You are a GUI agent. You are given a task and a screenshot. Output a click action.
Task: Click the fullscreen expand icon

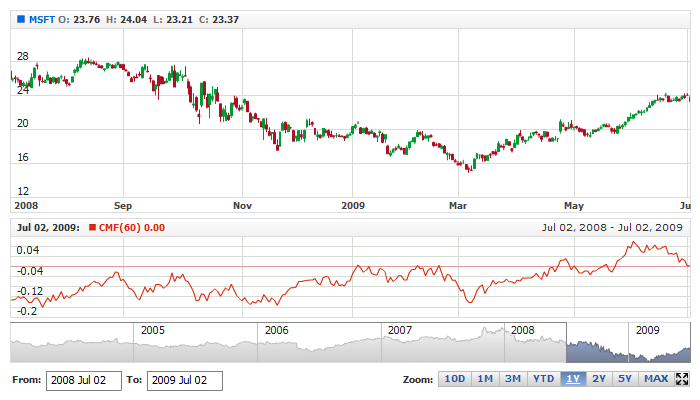683,379
